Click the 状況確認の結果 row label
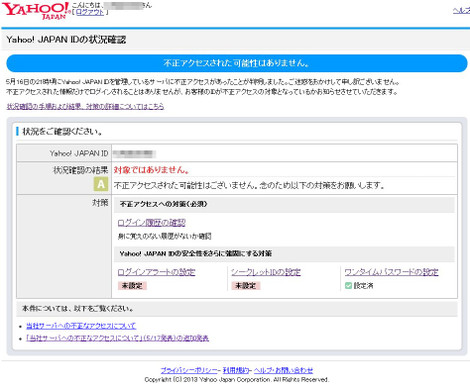The width and height of the screenshot is (470, 388). tap(81, 170)
